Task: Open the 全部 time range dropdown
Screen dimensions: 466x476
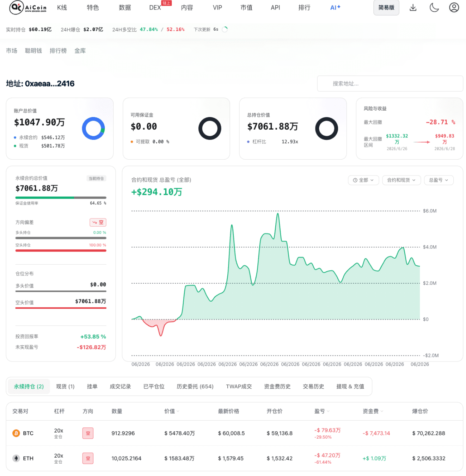Action: coord(363,180)
